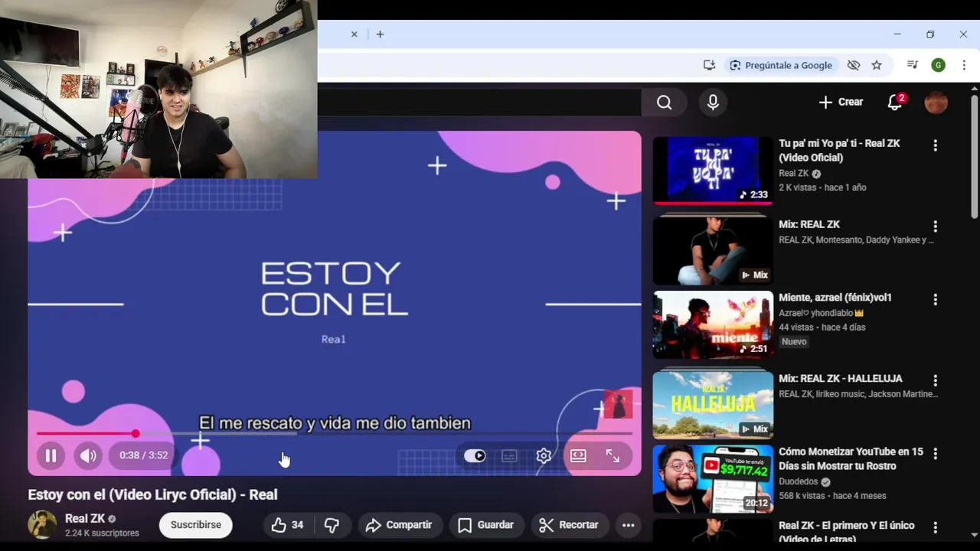Open the Crear menu
980x551 pixels.
click(x=841, y=102)
